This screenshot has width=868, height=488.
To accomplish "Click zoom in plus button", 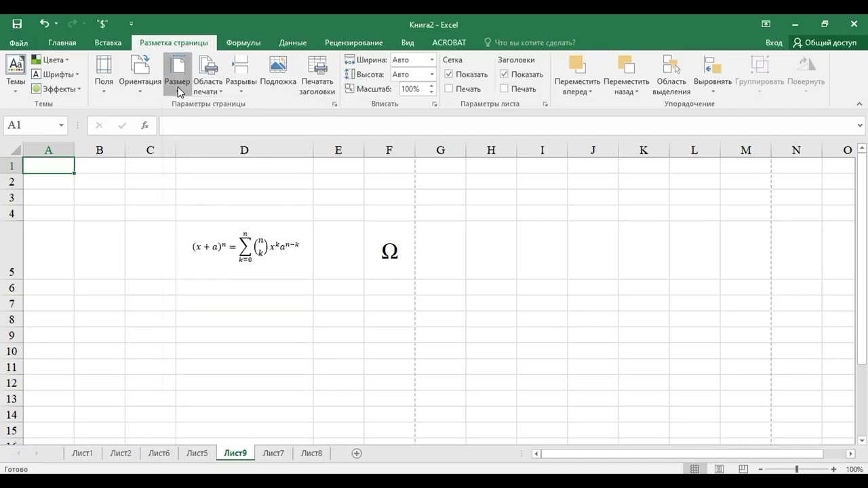I will point(833,469).
